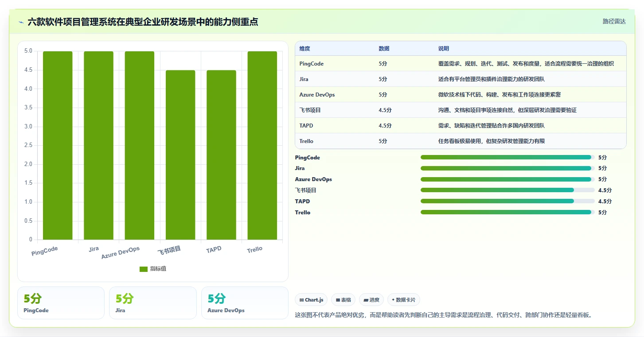Click the 4.5分 value in TAPD table row

click(x=385, y=126)
